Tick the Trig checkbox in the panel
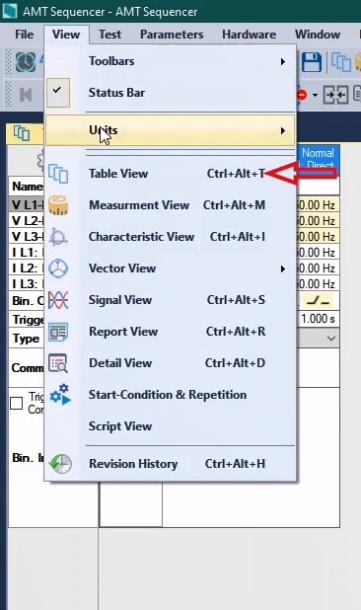361x610 pixels. point(16,403)
